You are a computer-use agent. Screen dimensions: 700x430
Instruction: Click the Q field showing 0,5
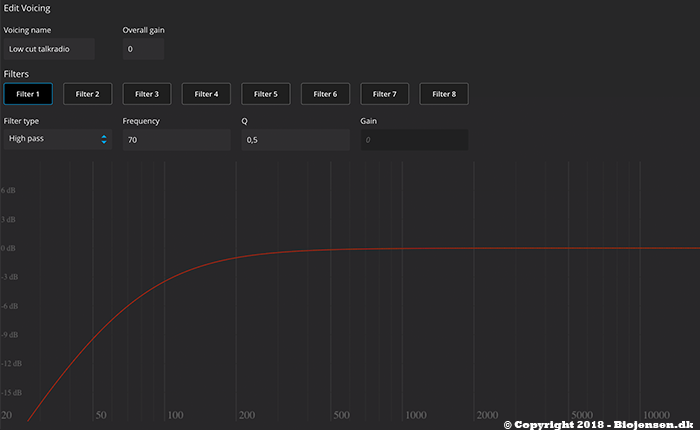pos(296,140)
